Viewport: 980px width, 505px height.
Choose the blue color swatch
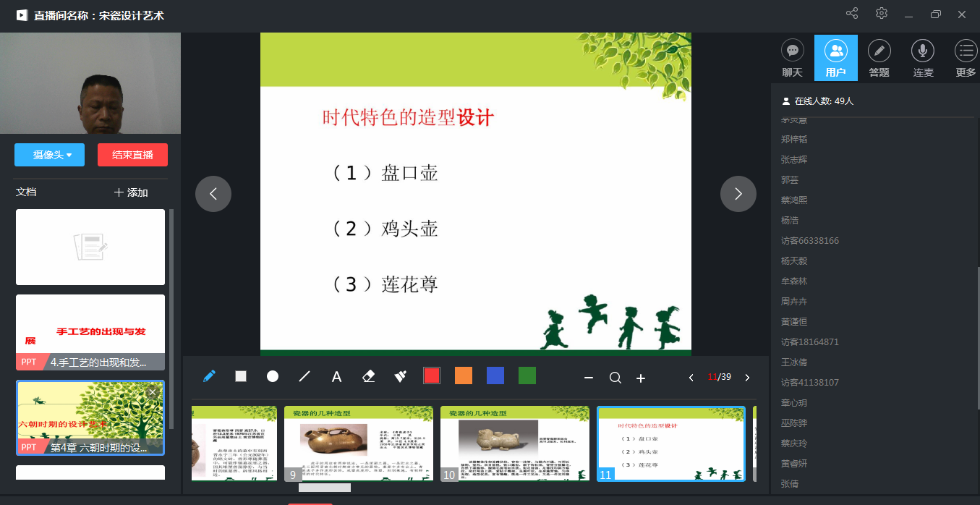495,376
